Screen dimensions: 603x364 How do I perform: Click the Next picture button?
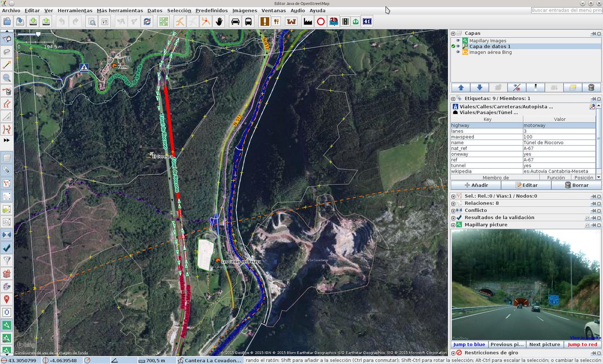[x=545, y=344]
